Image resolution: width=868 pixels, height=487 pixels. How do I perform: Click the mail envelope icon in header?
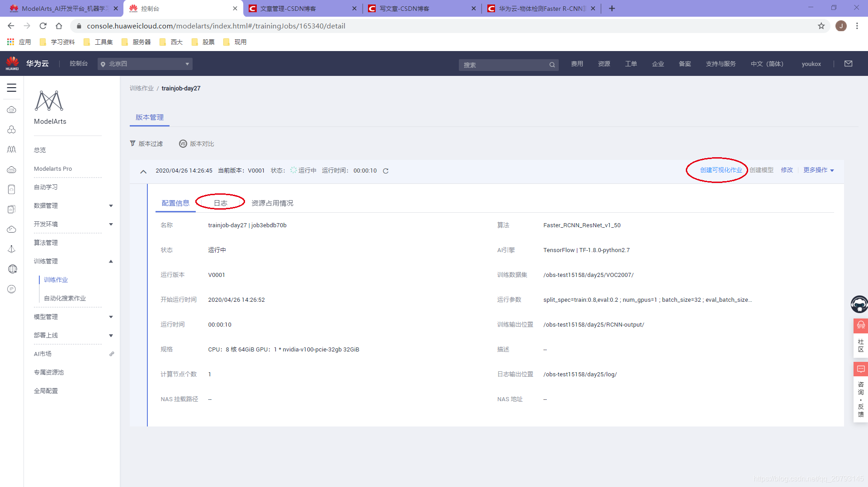pyautogui.click(x=849, y=64)
